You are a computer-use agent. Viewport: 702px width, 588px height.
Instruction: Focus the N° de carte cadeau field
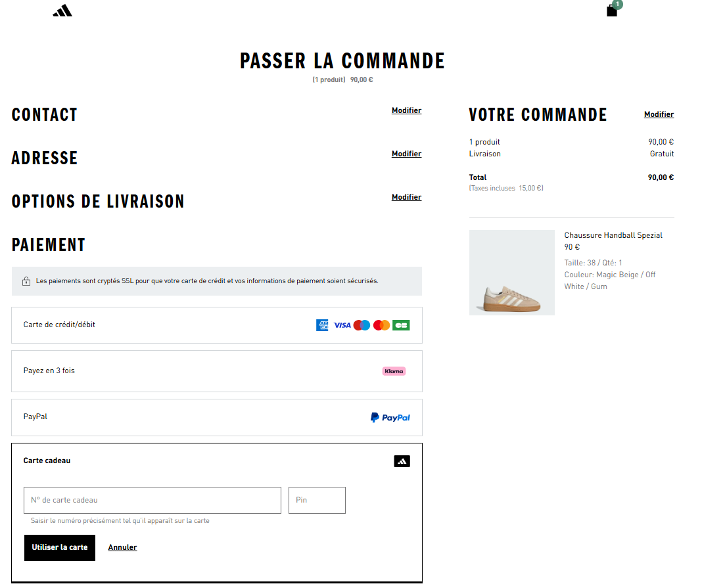152,500
